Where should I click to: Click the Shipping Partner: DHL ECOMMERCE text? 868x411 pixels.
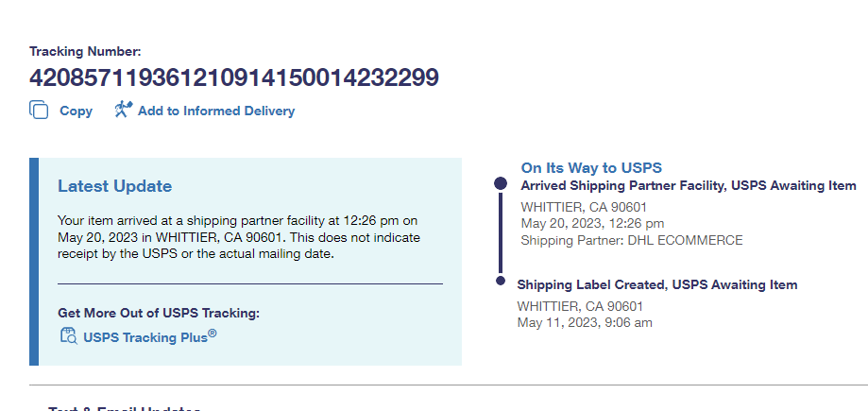coord(632,240)
